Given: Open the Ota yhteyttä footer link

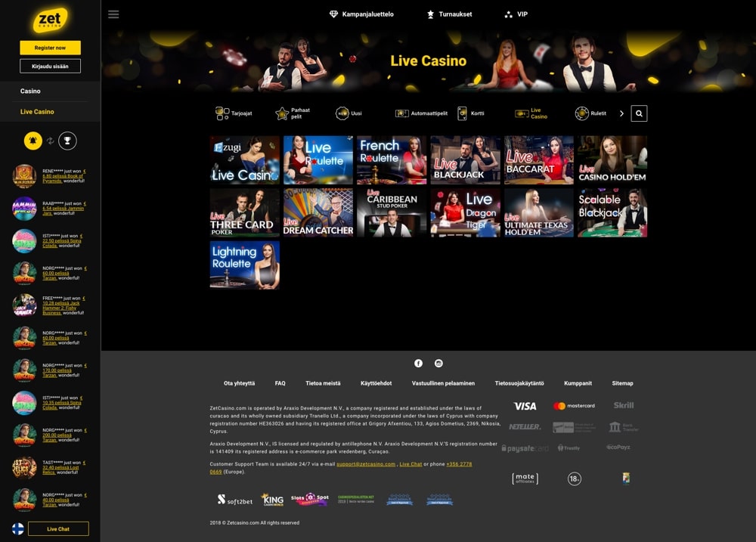Looking at the screenshot, I should pyautogui.click(x=239, y=383).
